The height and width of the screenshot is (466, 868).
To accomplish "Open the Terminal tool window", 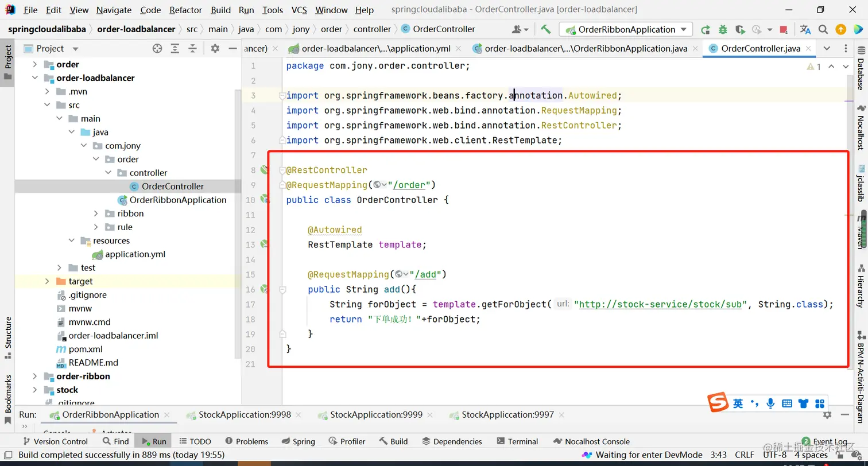I will point(517,441).
